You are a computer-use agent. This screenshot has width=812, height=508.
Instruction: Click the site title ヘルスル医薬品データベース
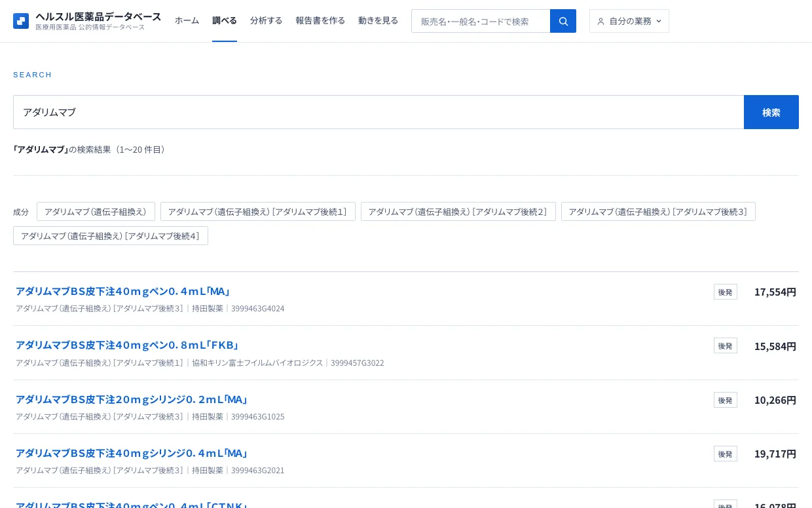point(98,16)
